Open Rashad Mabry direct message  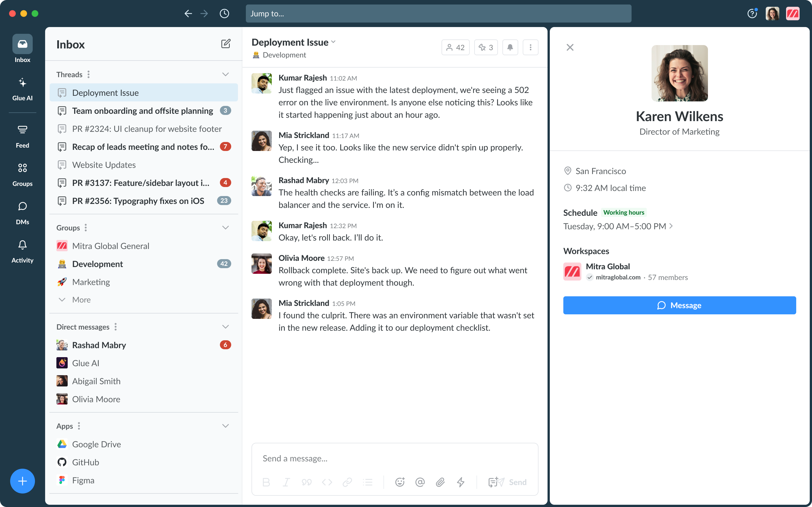coord(99,345)
